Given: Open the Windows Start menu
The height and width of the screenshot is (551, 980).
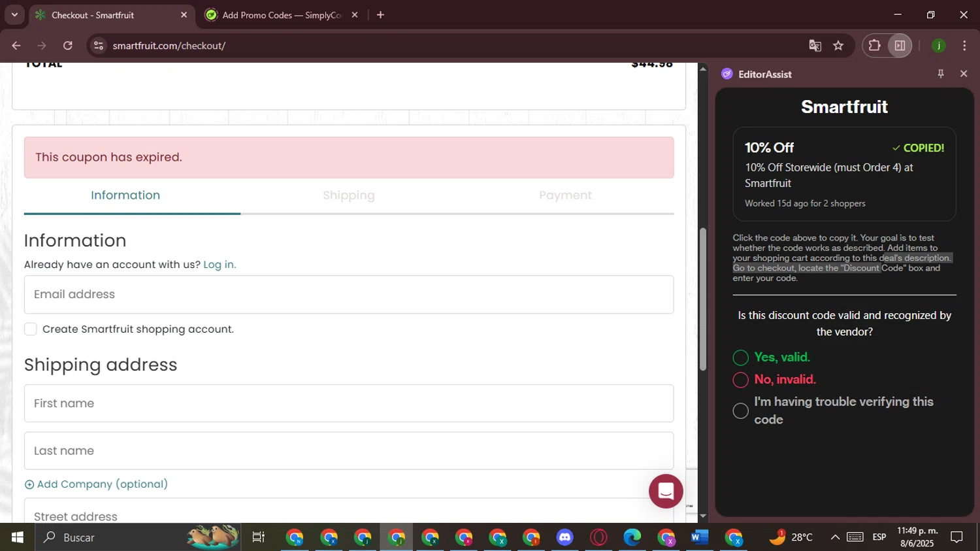Looking at the screenshot, I should click(18, 537).
